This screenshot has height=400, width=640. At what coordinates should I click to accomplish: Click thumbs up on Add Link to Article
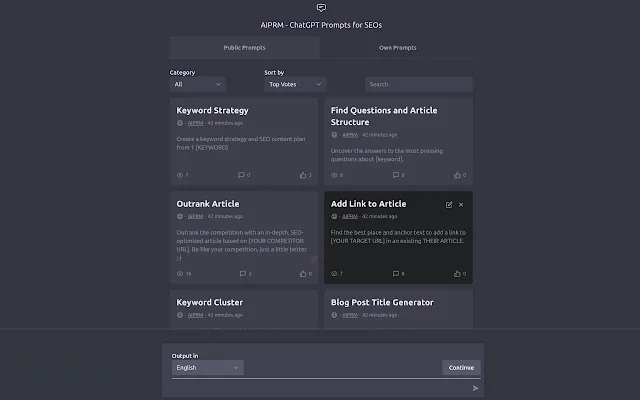457,273
